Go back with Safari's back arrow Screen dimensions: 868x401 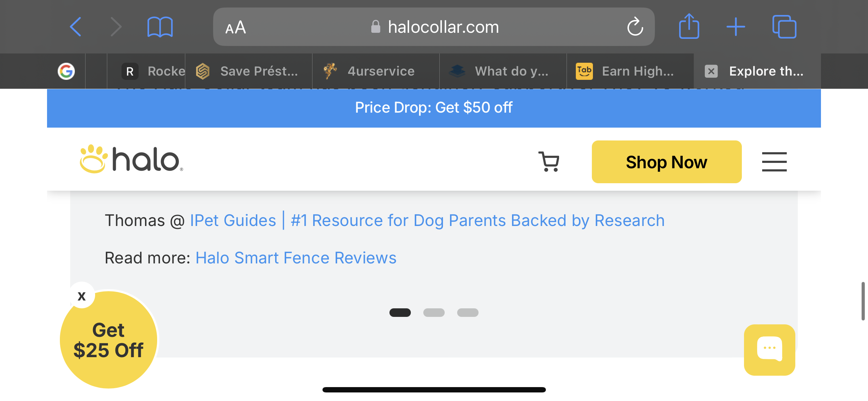click(x=76, y=27)
